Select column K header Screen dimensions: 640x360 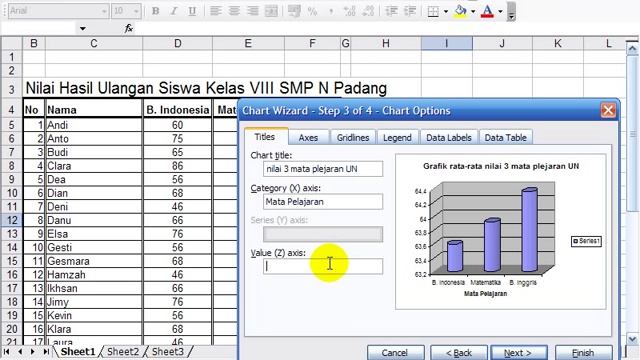coord(558,43)
